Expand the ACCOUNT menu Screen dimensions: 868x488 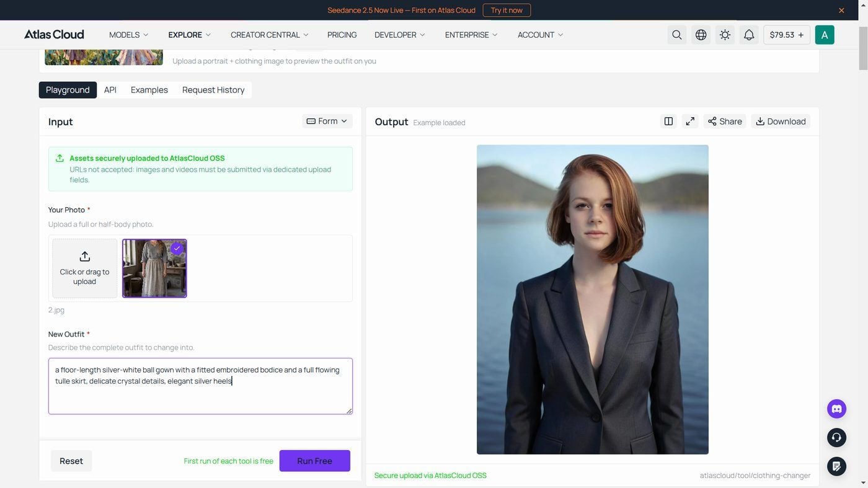click(540, 35)
